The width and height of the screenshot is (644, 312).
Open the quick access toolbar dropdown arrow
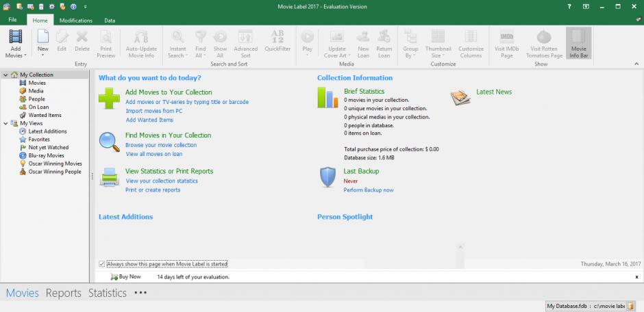pyautogui.click(x=85, y=7)
